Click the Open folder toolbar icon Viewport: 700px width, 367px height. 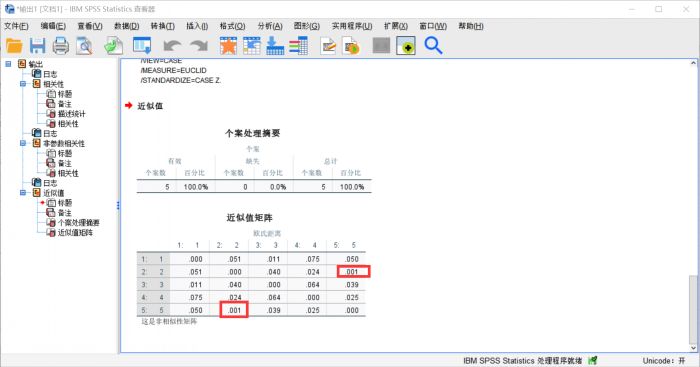14,46
